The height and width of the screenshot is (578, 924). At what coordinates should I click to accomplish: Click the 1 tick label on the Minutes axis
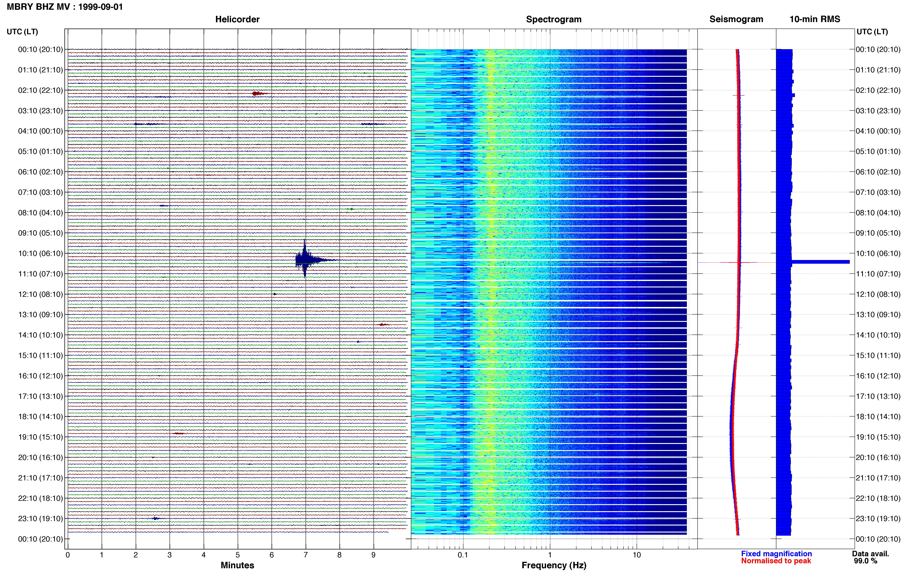click(x=102, y=555)
